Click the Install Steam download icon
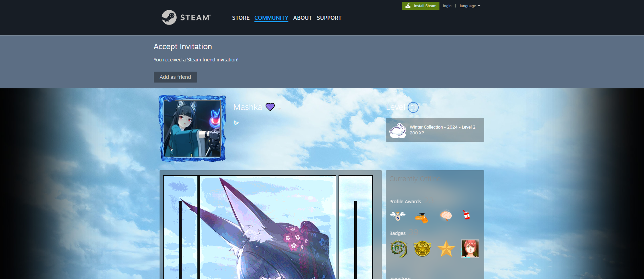Viewport: 644px width, 279px height. pos(408,6)
